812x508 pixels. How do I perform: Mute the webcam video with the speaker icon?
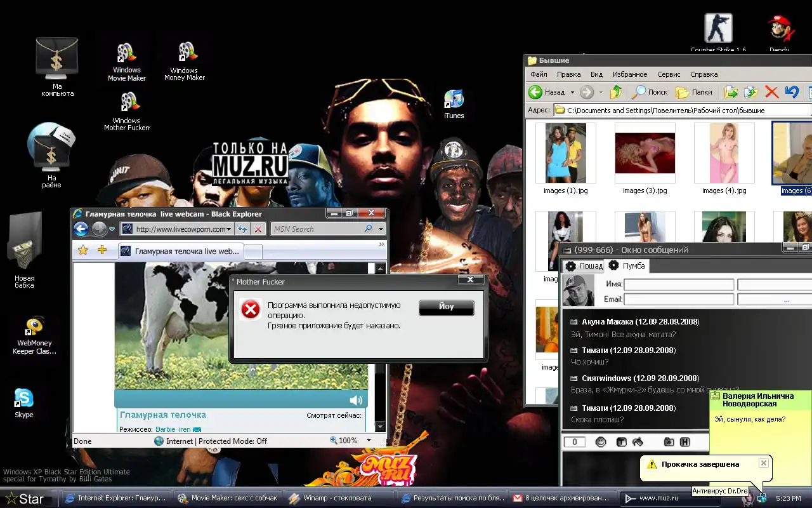click(356, 400)
